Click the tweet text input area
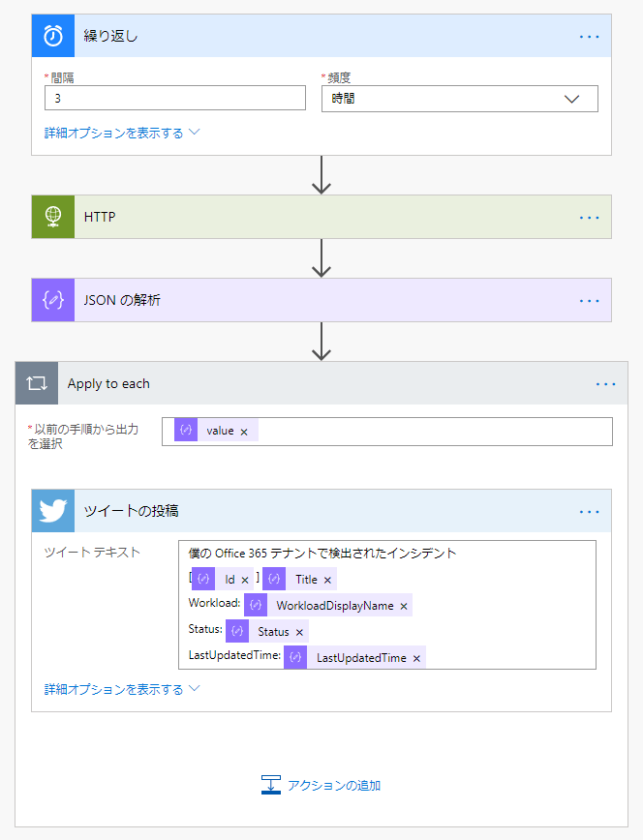 click(387, 604)
